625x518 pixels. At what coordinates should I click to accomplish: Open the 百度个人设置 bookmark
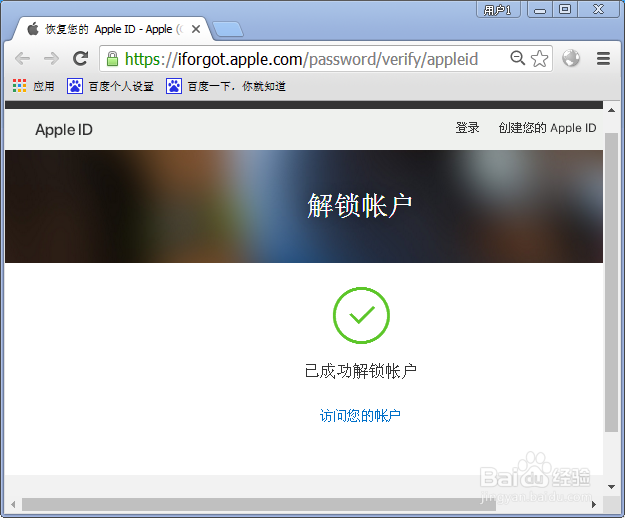[x=110, y=86]
